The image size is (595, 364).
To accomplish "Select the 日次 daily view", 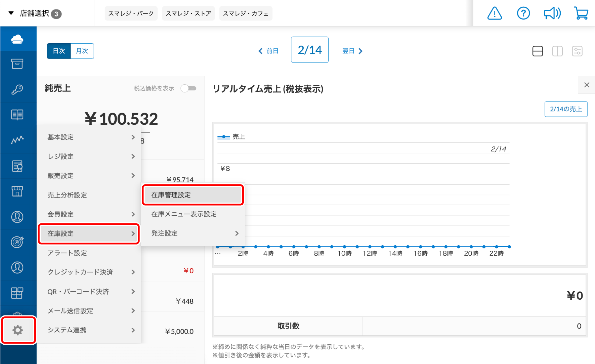I will 59,51.
